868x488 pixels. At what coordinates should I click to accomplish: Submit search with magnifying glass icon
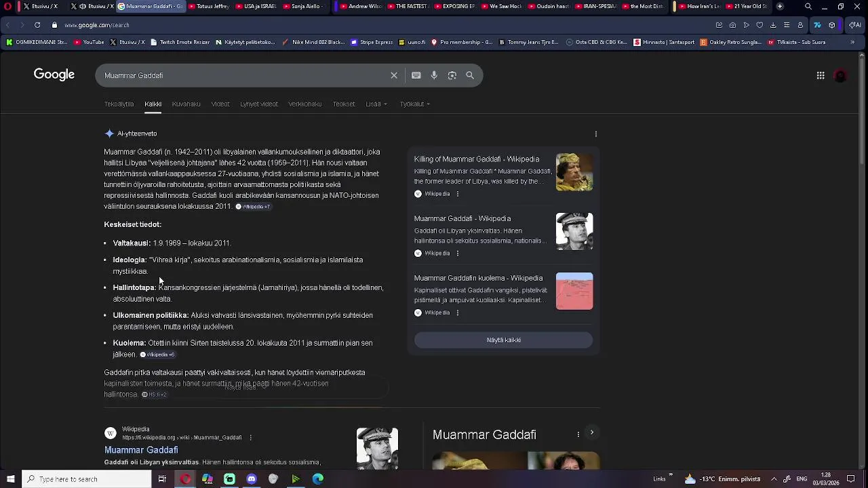click(470, 75)
